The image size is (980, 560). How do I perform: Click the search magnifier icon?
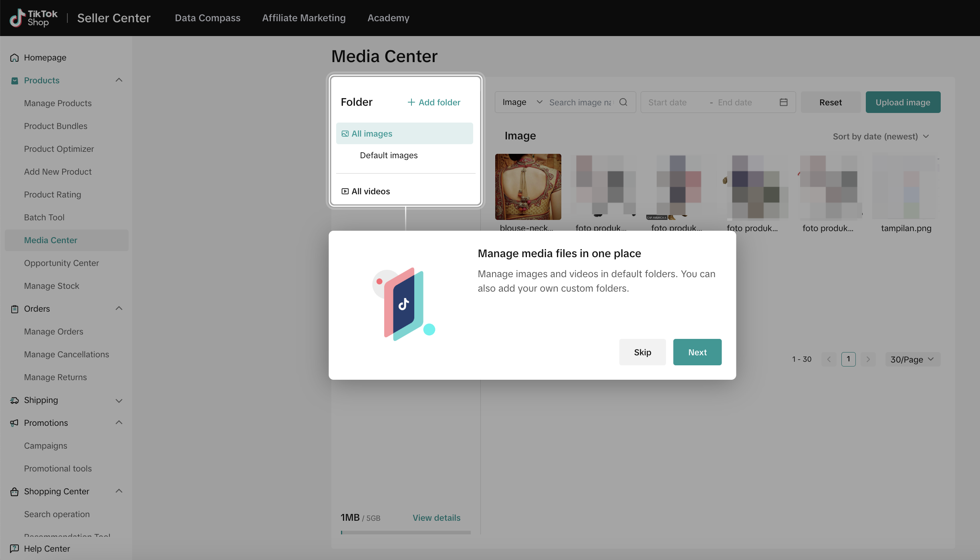coord(623,102)
